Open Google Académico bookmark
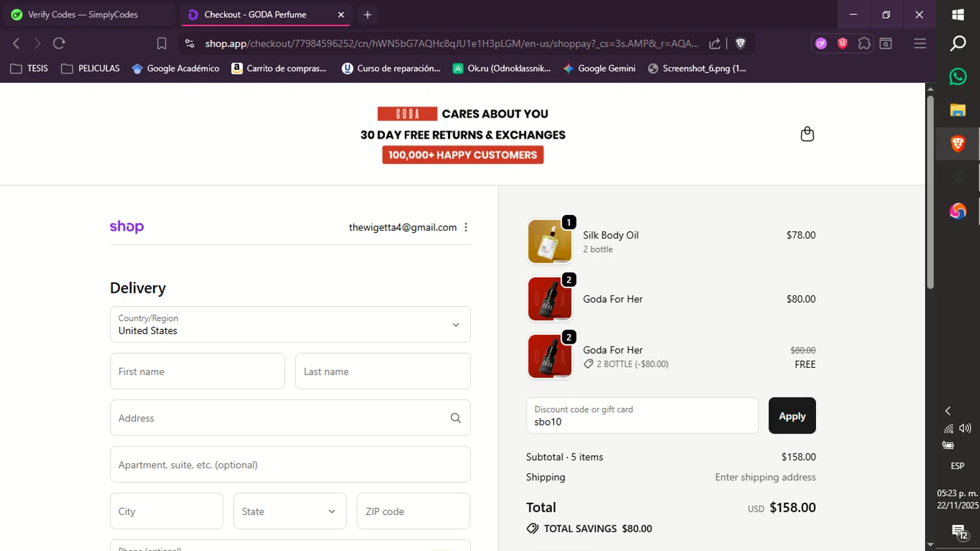The width and height of the screenshot is (980, 551). click(x=175, y=68)
